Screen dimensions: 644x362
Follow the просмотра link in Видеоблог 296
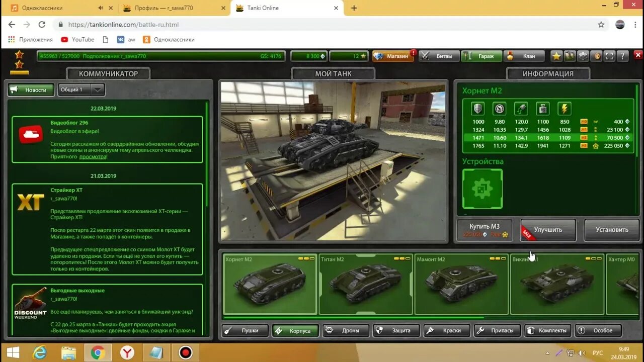coord(92,156)
